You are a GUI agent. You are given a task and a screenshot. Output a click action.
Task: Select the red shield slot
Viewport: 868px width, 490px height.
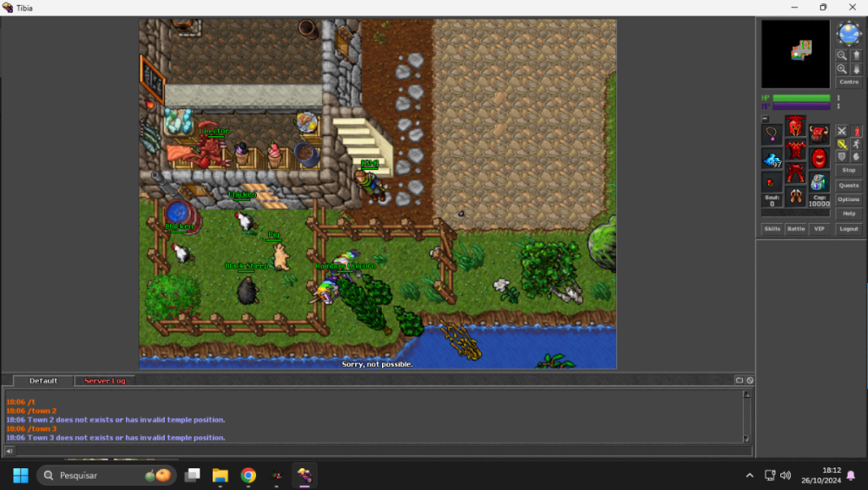tap(819, 159)
